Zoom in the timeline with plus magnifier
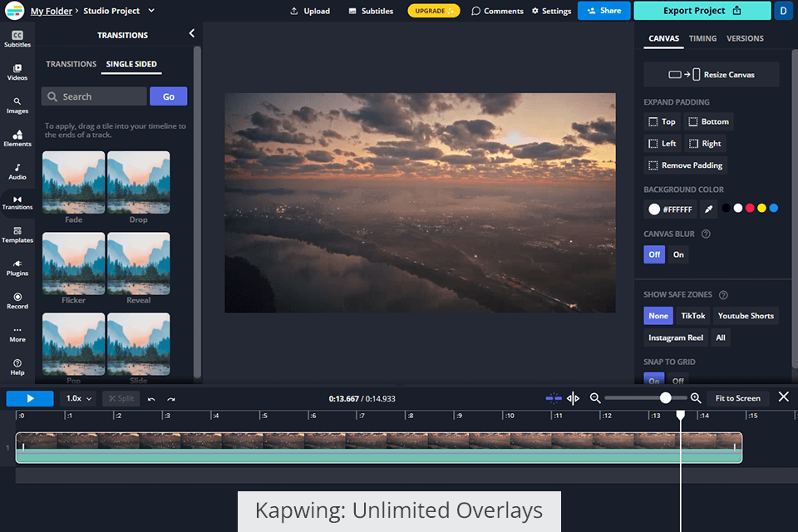The image size is (798, 532). [696, 398]
